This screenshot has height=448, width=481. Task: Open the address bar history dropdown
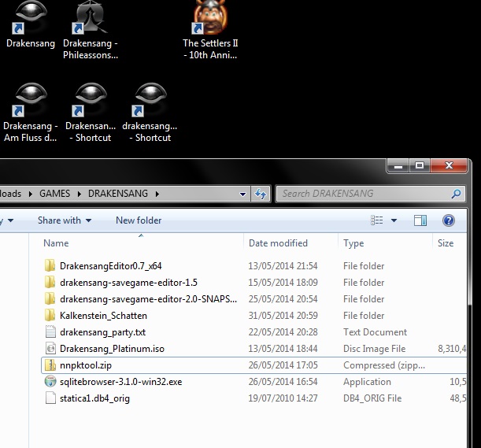coord(242,194)
